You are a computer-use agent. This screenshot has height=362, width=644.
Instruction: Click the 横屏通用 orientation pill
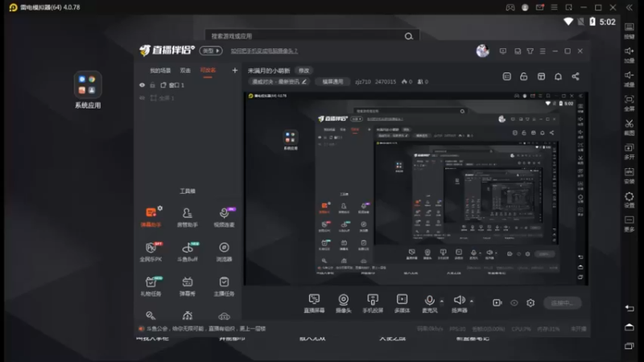[332, 82]
